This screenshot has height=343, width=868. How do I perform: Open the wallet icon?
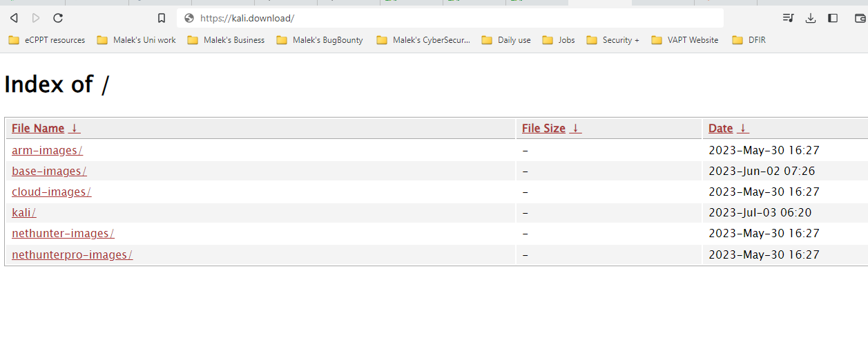[859, 18]
